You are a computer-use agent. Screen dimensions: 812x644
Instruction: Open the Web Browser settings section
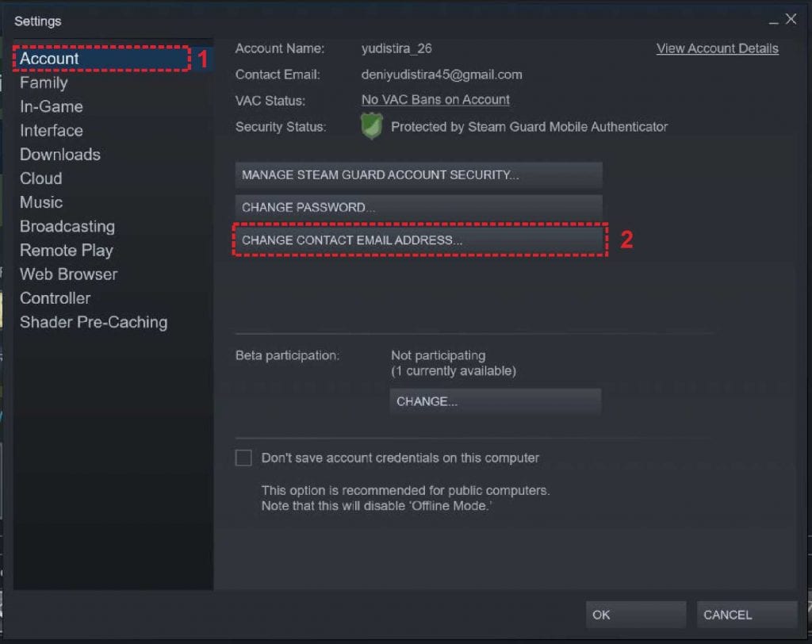point(68,274)
